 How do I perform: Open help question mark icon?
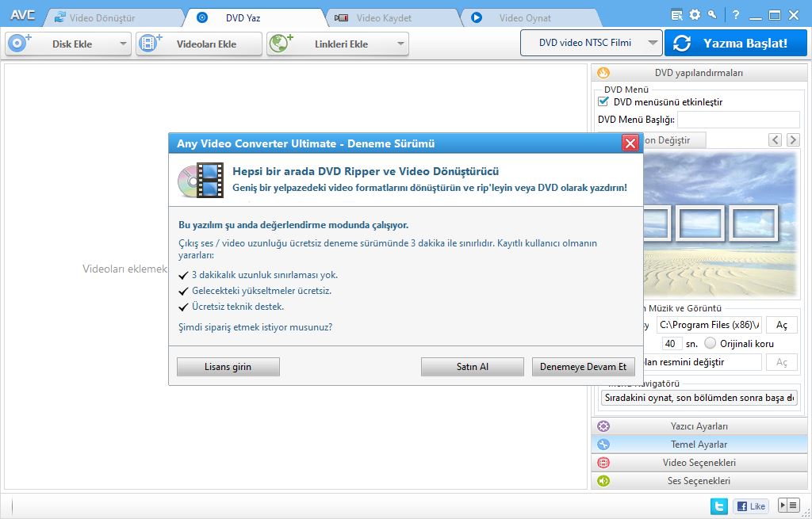pos(735,14)
